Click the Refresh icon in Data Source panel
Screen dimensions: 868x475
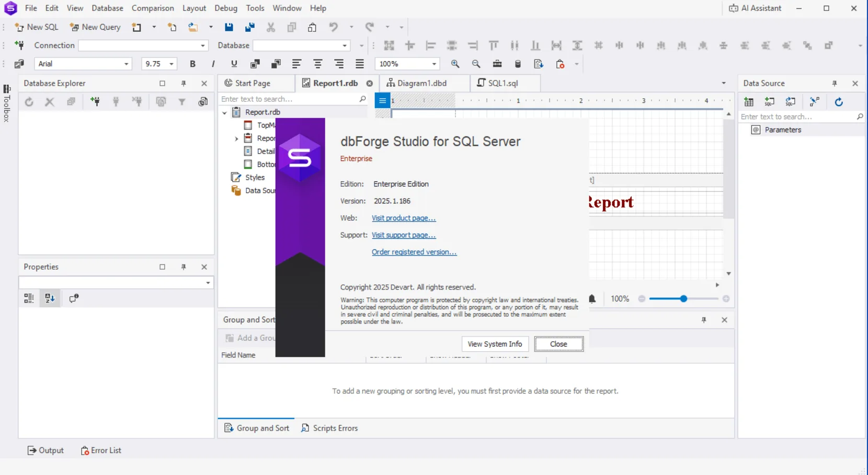click(x=839, y=102)
